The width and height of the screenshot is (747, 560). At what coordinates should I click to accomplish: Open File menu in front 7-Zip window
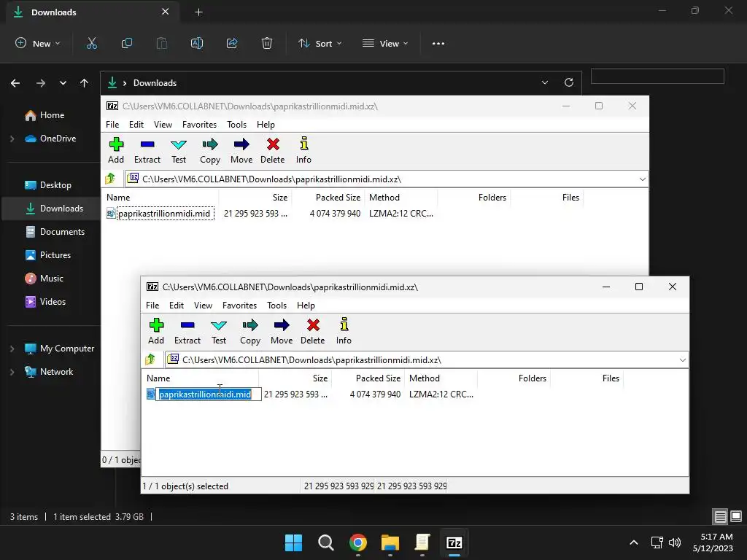tap(152, 306)
